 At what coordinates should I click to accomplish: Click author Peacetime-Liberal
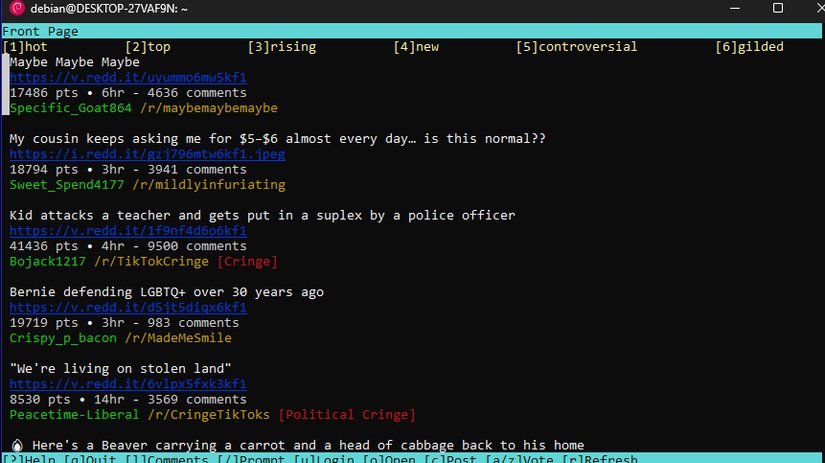click(74, 415)
